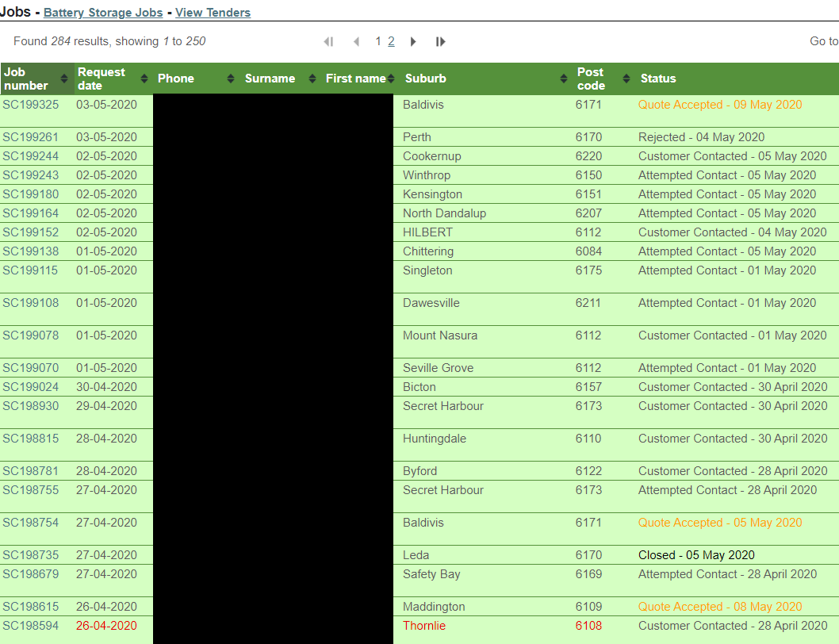Click red request date 26-04-2020
The height and width of the screenshot is (644, 839).
[106, 626]
